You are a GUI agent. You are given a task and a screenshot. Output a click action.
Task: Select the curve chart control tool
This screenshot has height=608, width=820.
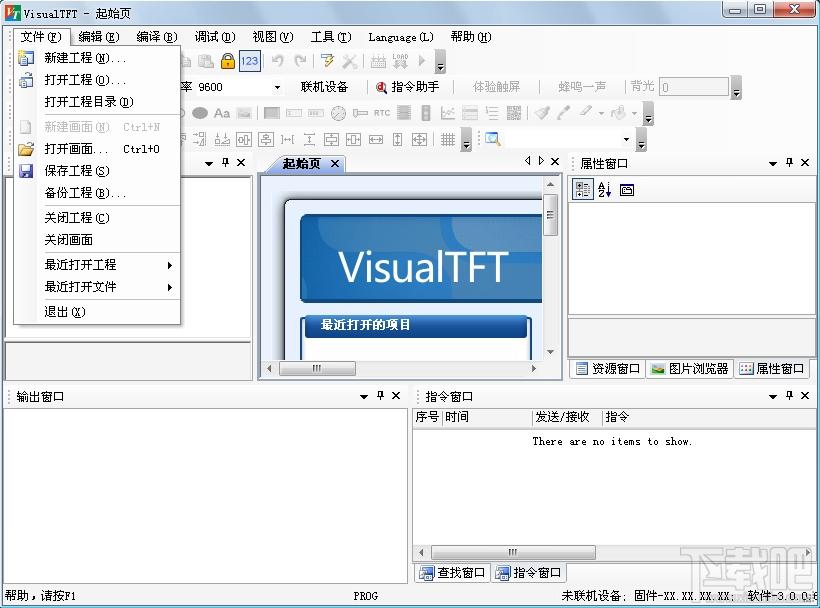(x=448, y=113)
